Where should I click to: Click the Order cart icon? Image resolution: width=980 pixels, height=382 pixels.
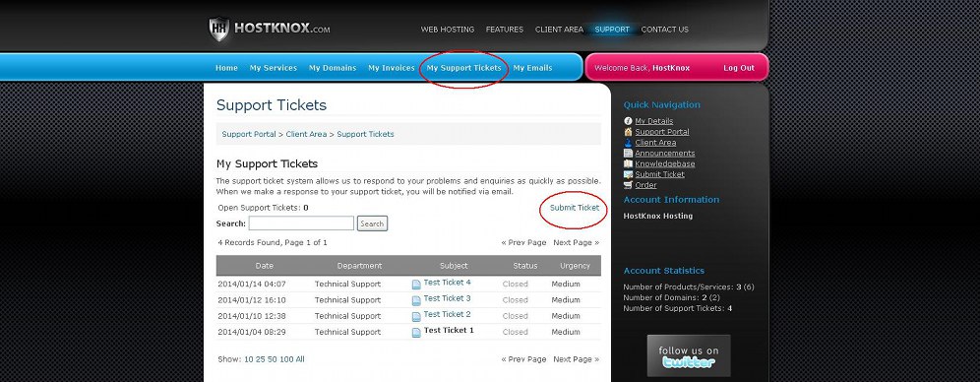[628, 185]
